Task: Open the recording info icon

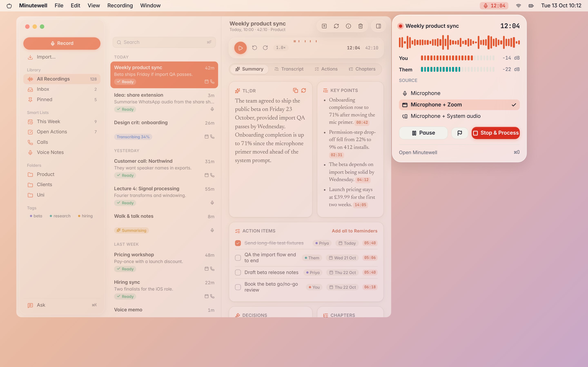Action: coord(349,26)
